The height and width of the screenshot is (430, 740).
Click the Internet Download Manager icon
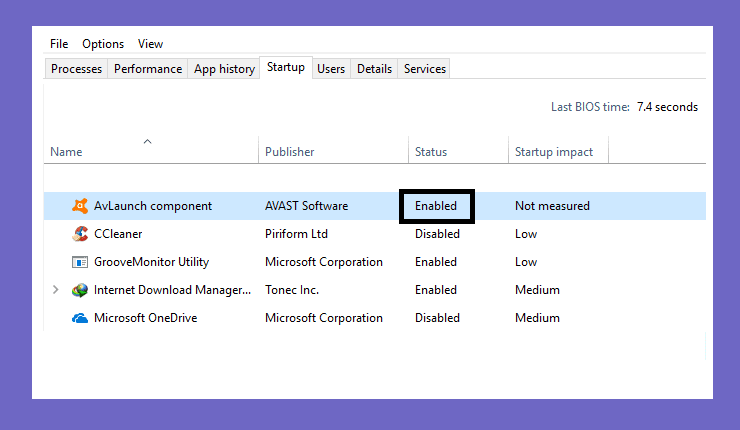[x=80, y=290]
